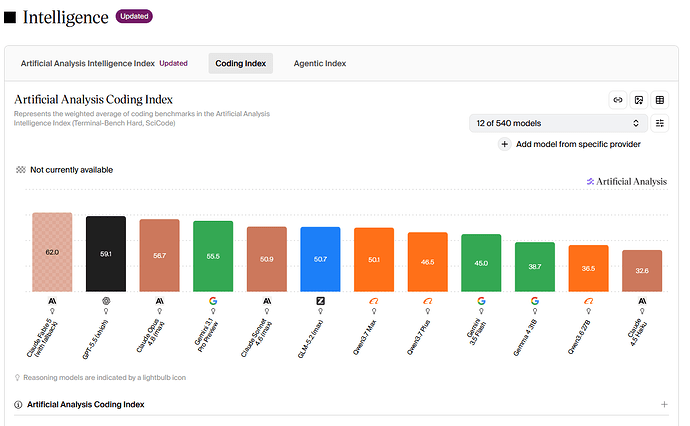
Task: Click Anthropic logo under Claude Sonnet bar
Action: click(x=267, y=301)
